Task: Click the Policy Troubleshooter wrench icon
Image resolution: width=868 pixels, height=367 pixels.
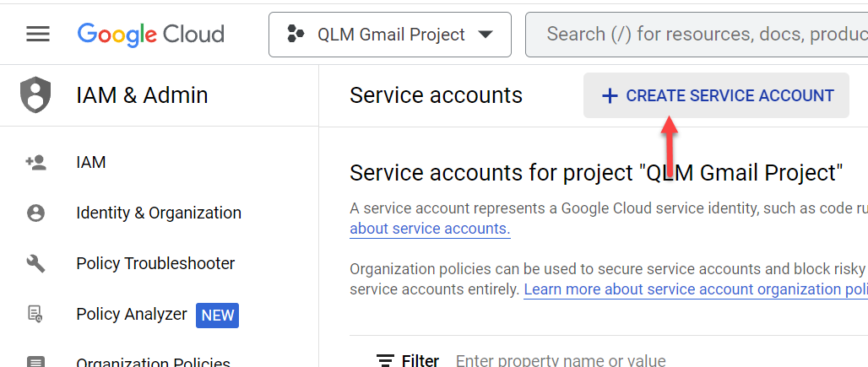Action: click(x=36, y=263)
